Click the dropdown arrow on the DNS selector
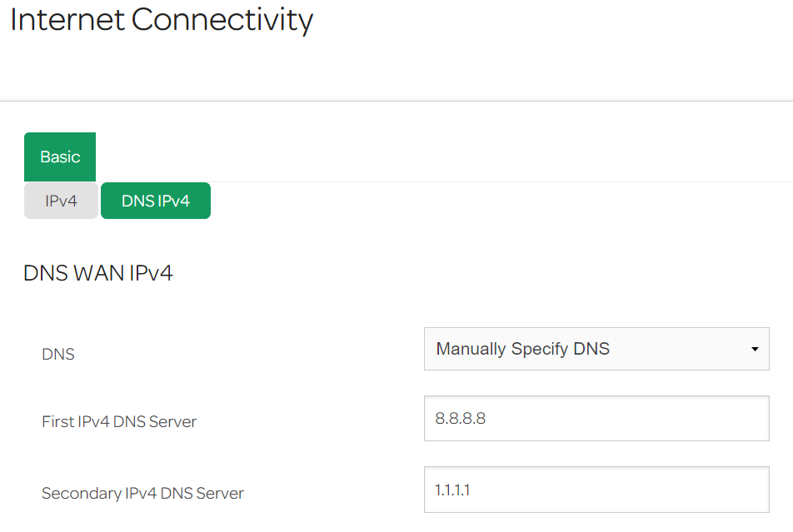793x532 pixels. [x=756, y=349]
